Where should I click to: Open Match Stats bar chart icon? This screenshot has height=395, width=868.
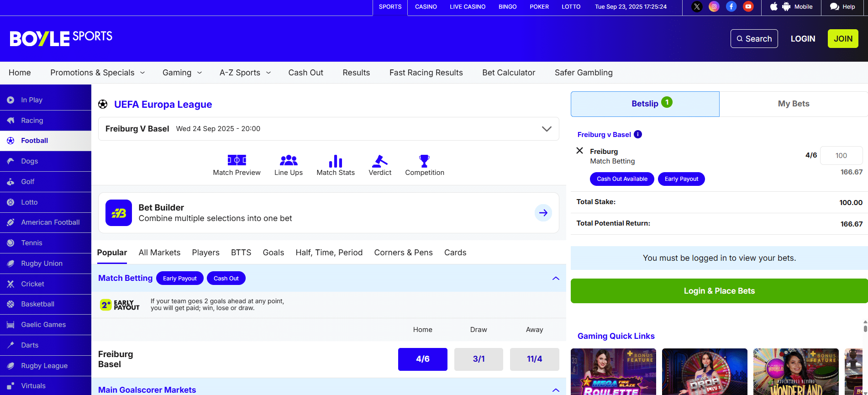(336, 161)
